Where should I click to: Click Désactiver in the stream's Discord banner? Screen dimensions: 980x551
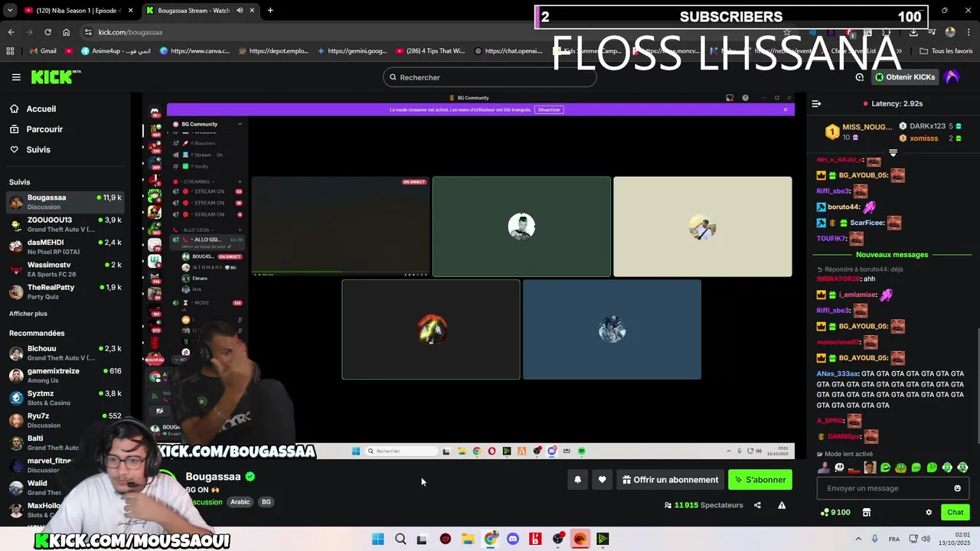pyautogui.click(x=549, y=109)
